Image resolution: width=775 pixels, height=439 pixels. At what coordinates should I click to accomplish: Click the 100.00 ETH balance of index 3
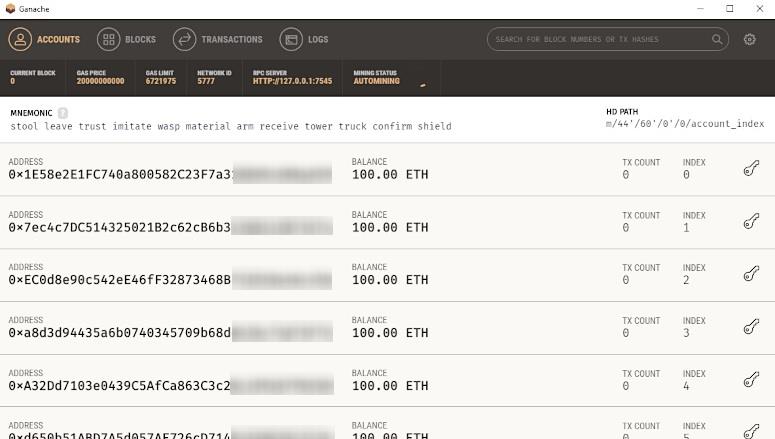[x=390, y=333]
